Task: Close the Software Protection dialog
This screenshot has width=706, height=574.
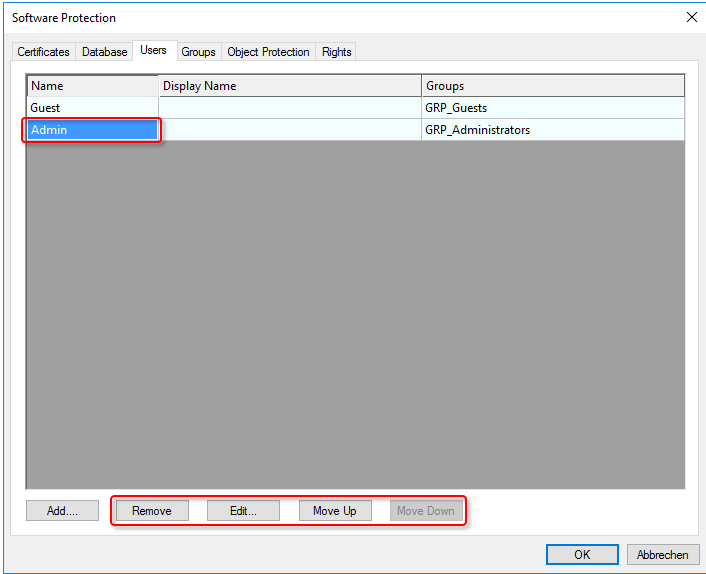Action: pyautogui.click(x=692, y=17)
